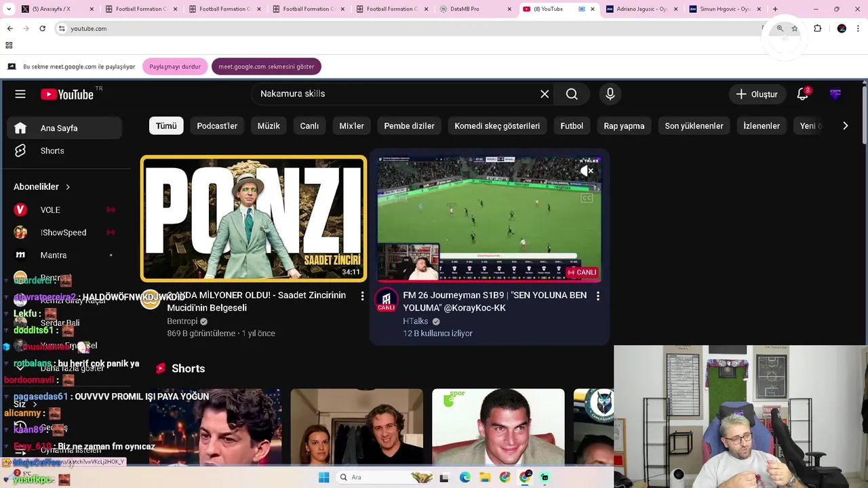Open the Chrome three-dot menu

859,28
